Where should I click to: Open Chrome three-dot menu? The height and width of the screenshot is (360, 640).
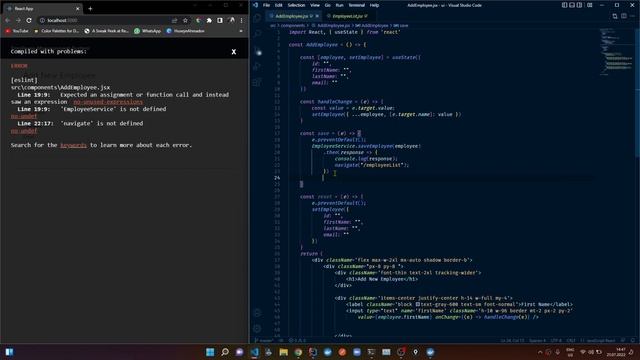(x=242, y=20)
